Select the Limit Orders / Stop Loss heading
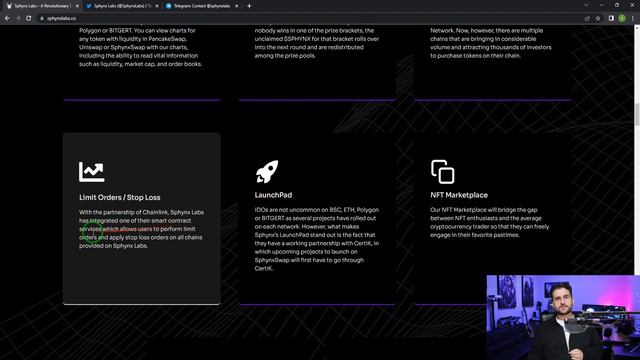640x360 pixels. click(x=120, y=198)
